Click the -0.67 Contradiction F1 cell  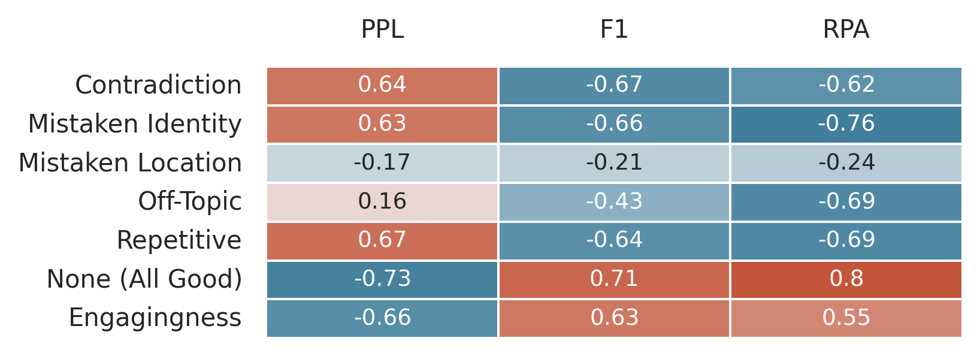click(x=614, y=85)
